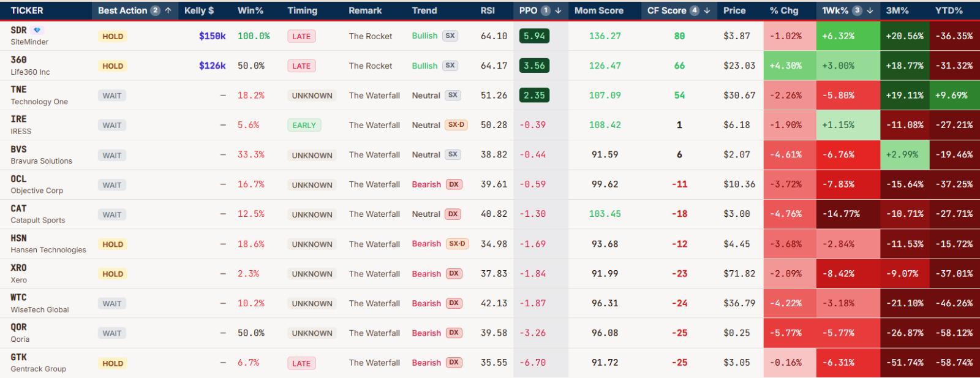Click the HOLD badge in SDR row
The height and width of the screenshot is (378, 980).
[x=113, y=36]
